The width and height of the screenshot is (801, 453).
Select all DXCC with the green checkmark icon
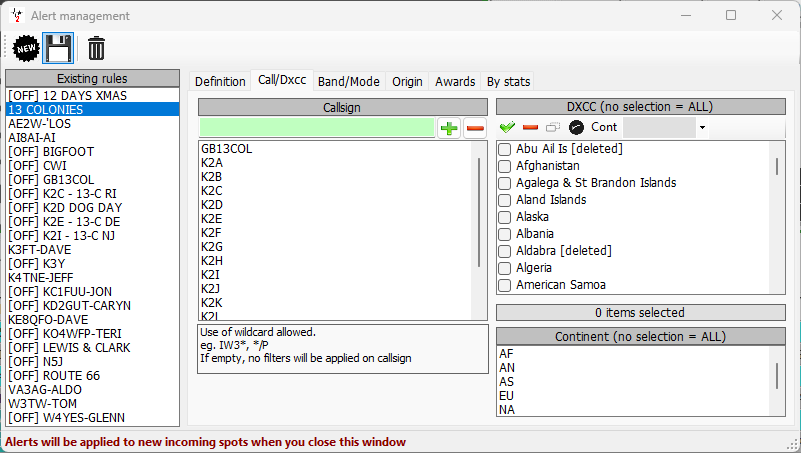coord(507,127)
